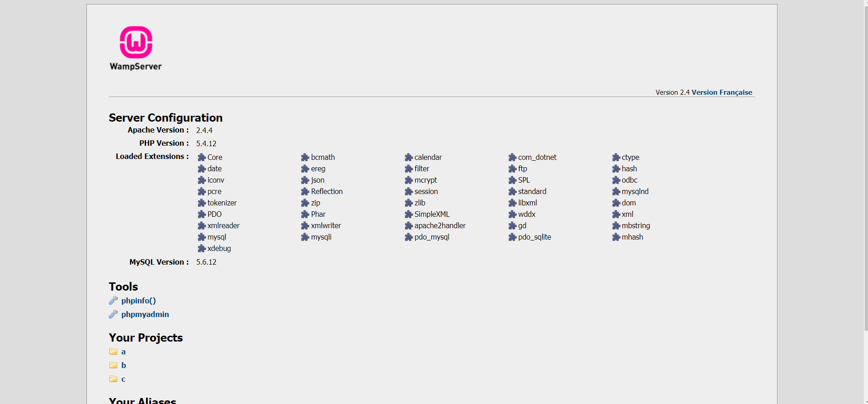Click the ereg extension name
The width and height of the screenshot is (868, 404).
coord(318,169)
